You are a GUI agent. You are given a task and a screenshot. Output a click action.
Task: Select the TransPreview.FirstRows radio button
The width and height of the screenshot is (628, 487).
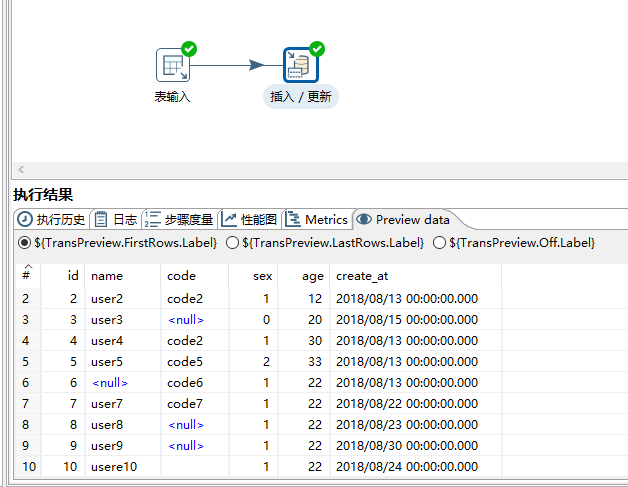(24, 243)
